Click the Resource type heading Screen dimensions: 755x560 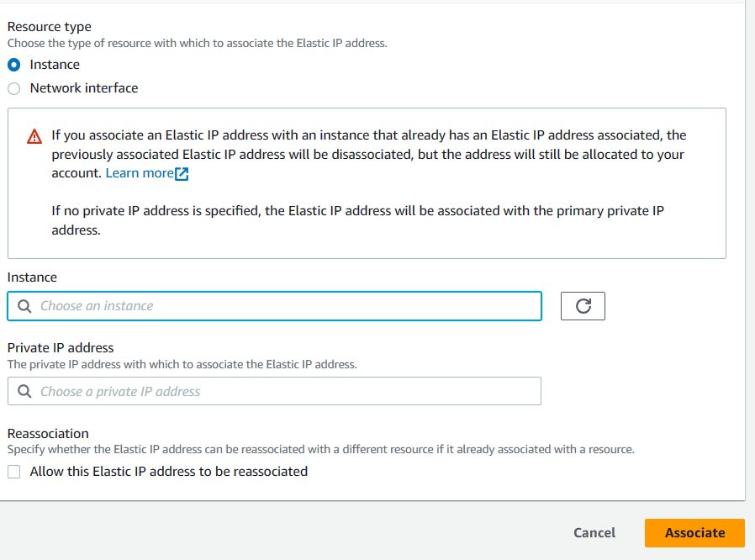coord(49,26)
